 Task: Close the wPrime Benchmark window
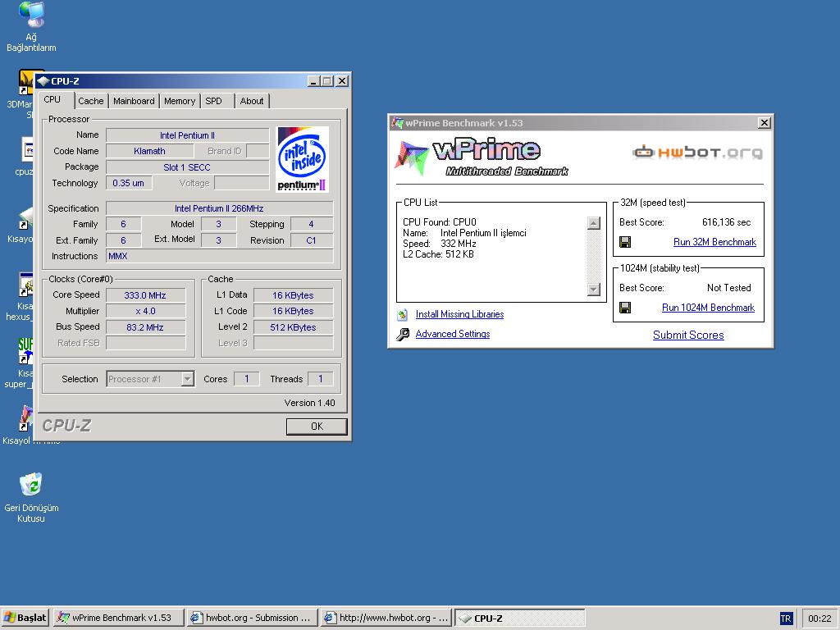pos(765,123)
